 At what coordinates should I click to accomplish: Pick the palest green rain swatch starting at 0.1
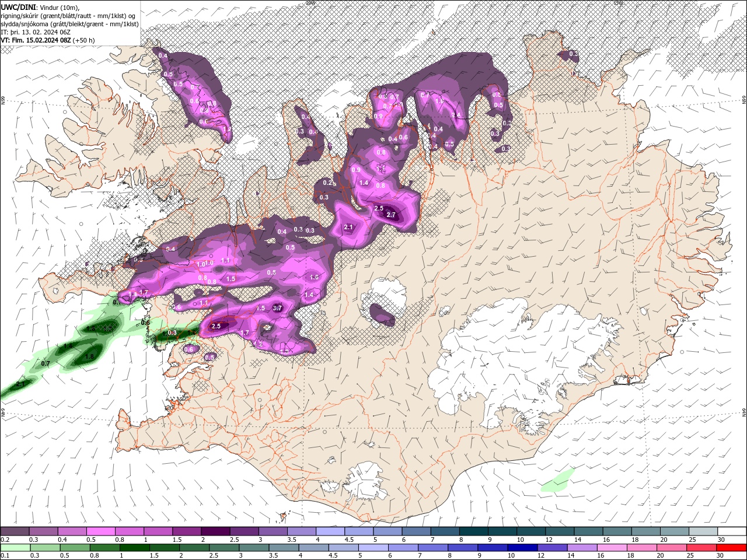[15, 548]
